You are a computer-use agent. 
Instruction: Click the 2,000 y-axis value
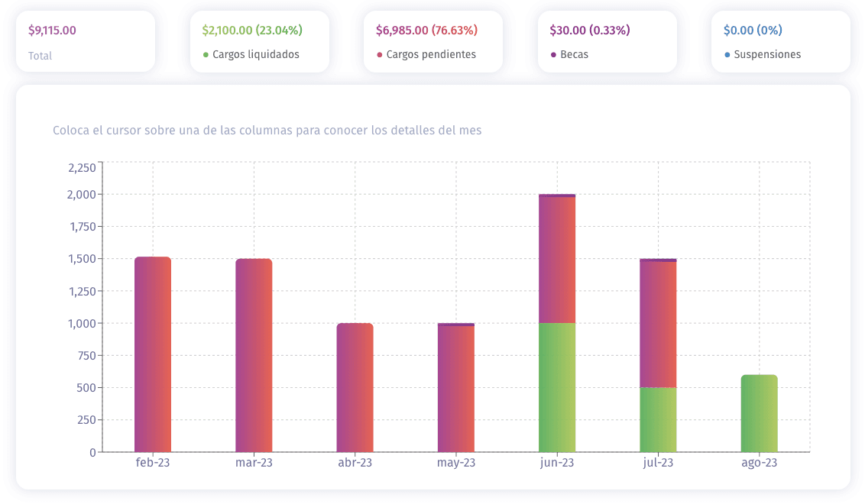coord(82,194)
